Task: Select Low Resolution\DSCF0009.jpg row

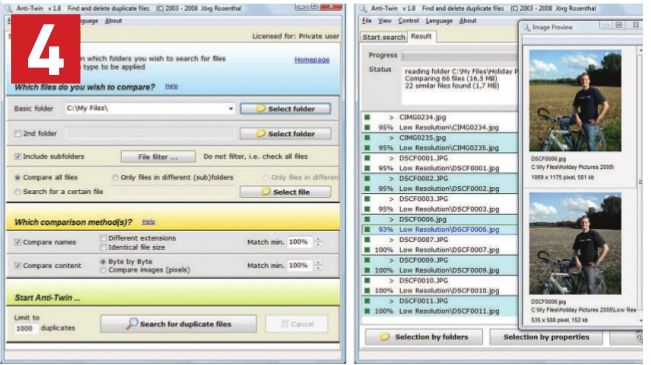Action: tap(440, 270)
